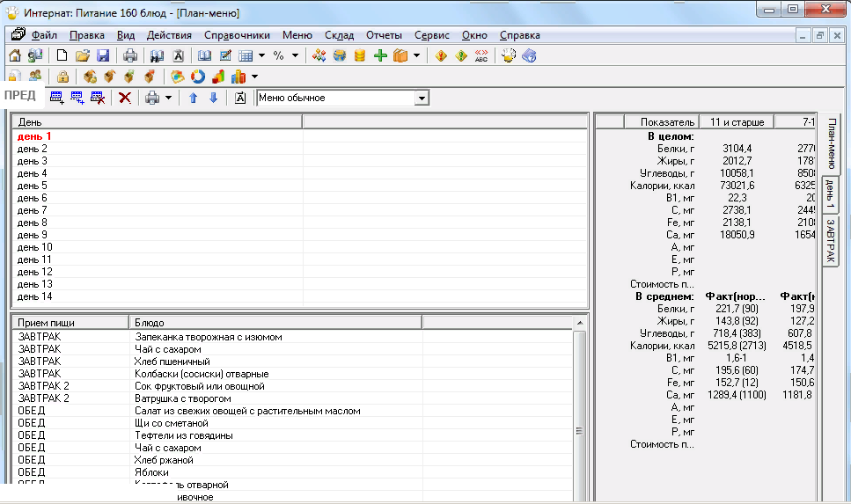Click the red X delete icon
Image resolution: width=851 pixels, height=504 pixels.
coord(125,98)
